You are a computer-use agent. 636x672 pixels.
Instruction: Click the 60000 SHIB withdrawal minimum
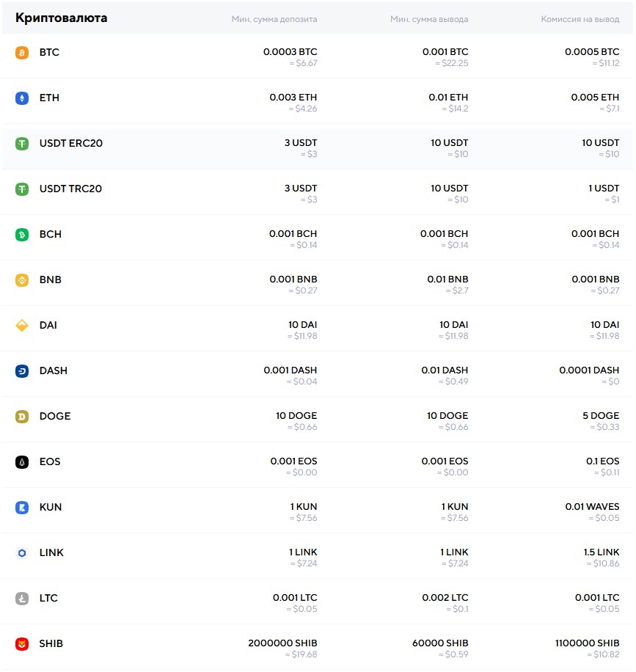tap(440, 643)
